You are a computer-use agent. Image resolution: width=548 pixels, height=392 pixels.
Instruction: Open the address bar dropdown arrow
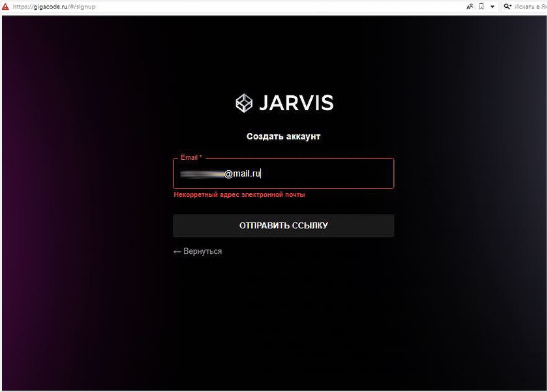[x=493, y=7]
